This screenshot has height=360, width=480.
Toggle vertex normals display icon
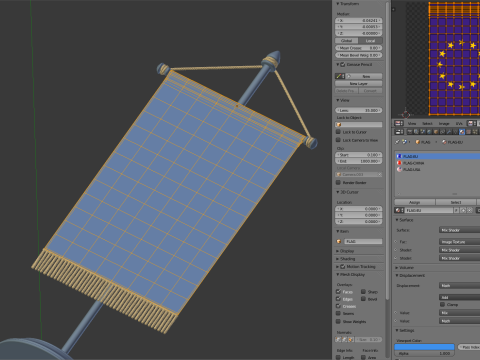tap(338, 340)
